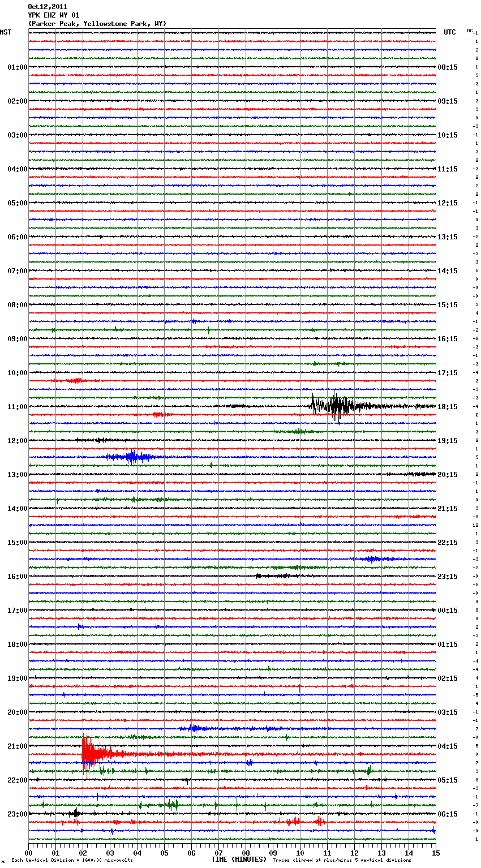
Task: Select the 19:00 MST row label
Action: pos(17,678)
